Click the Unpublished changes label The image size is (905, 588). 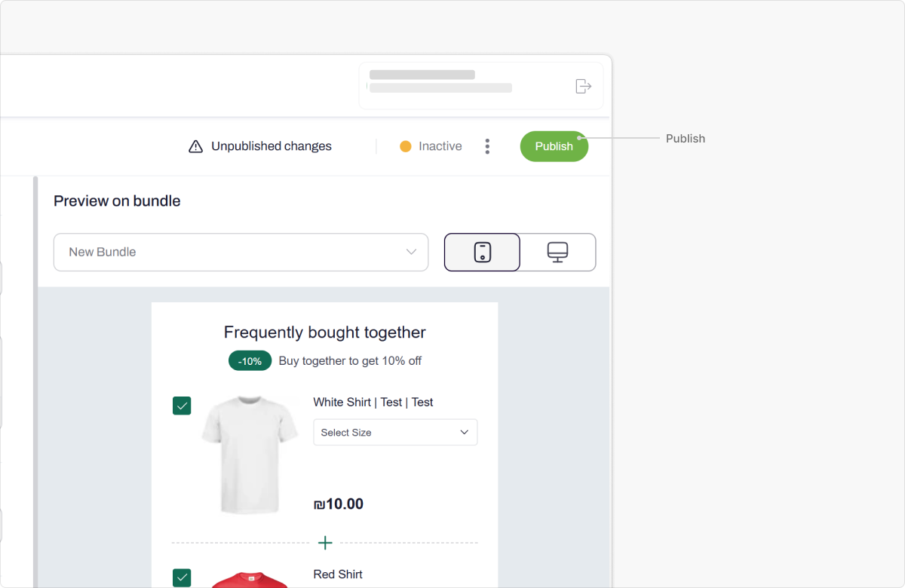271,146
